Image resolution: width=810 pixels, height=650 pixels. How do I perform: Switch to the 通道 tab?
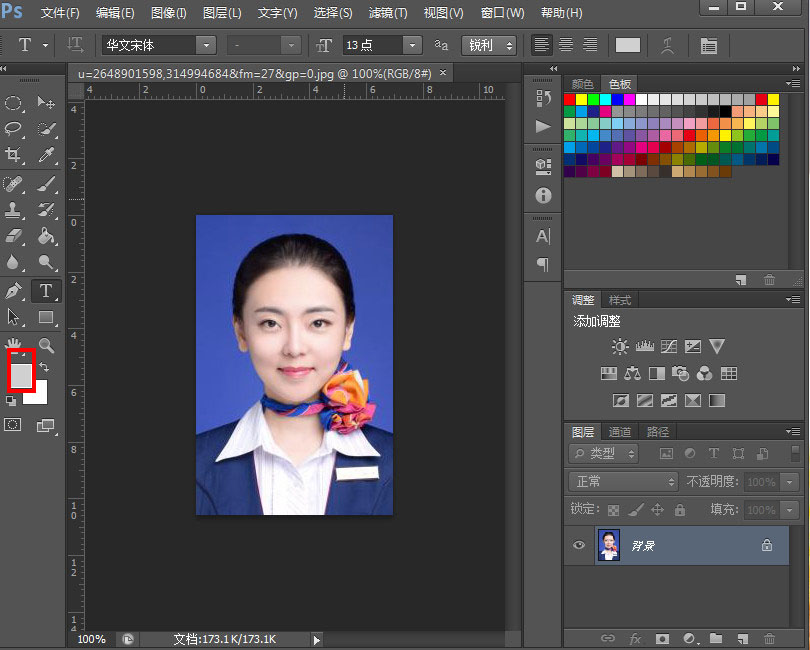tap(620, 432)
